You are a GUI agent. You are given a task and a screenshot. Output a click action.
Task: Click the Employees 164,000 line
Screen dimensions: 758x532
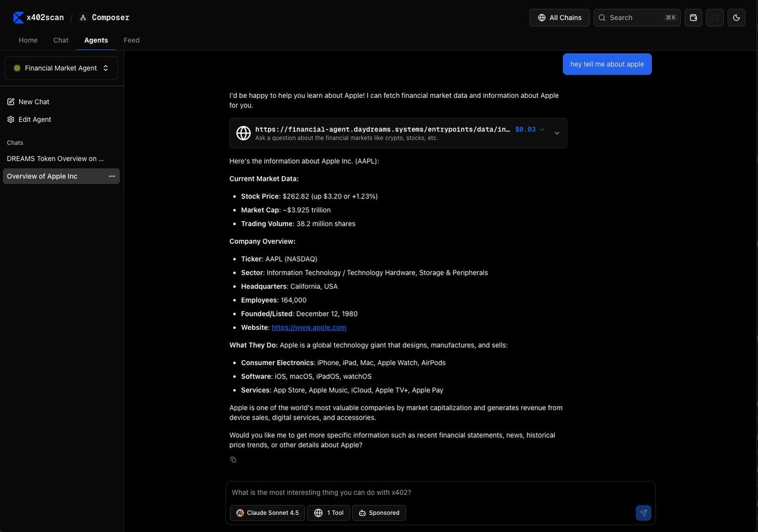[274, 300]
